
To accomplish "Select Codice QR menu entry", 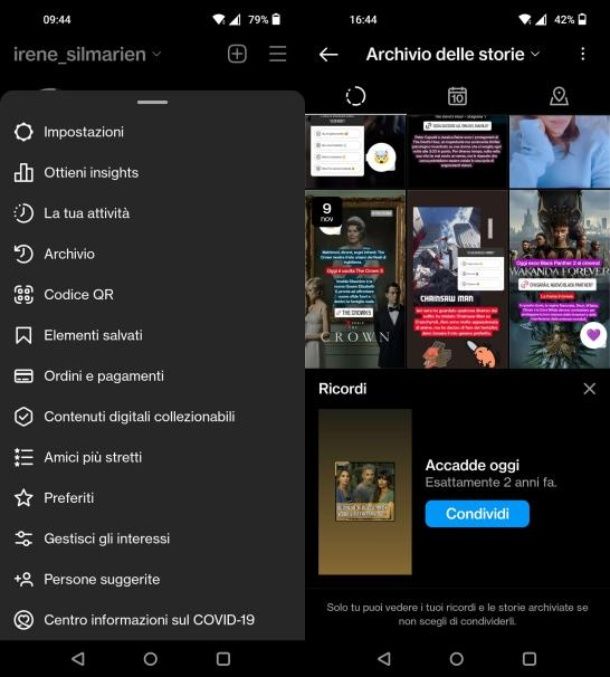I will point(152,294).
